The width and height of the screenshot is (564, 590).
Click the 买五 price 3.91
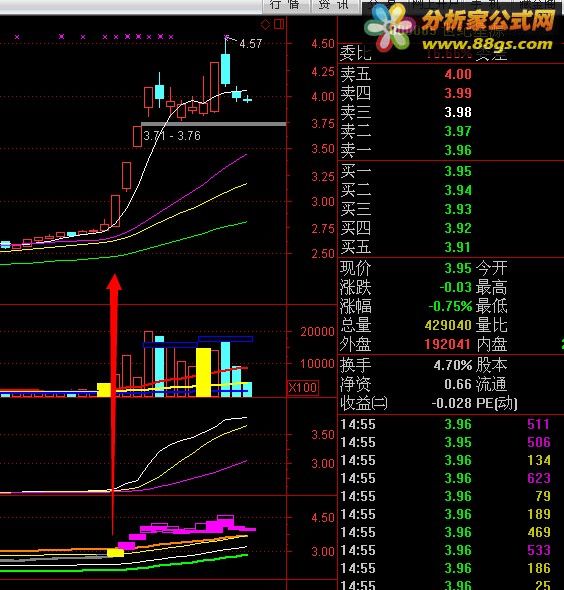(x=458, y=248)
